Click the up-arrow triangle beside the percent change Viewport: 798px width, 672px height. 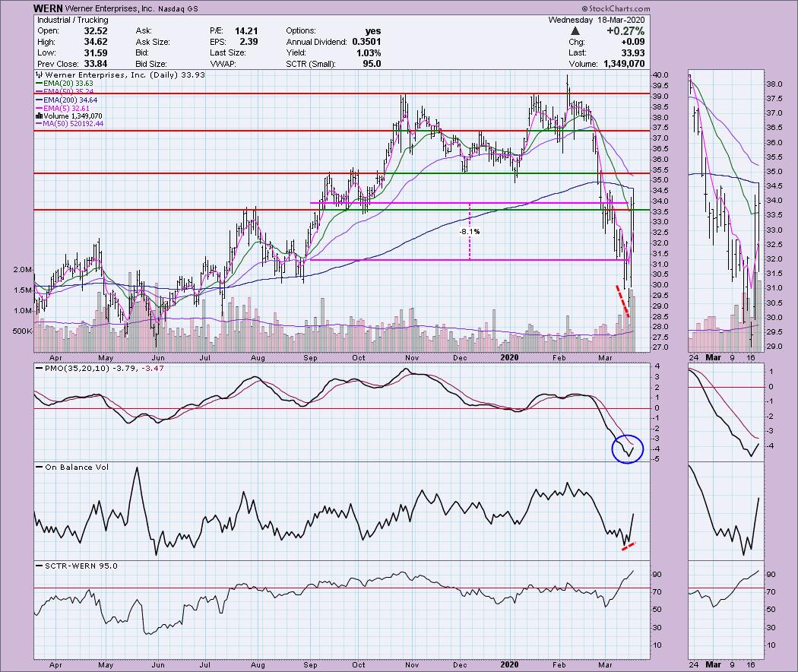575,32
